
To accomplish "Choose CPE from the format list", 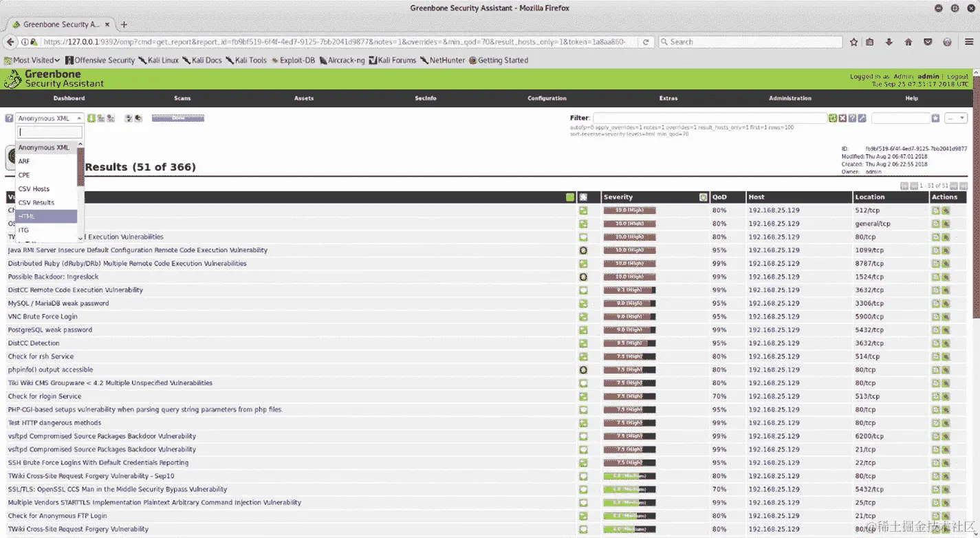I will (46, 175).
